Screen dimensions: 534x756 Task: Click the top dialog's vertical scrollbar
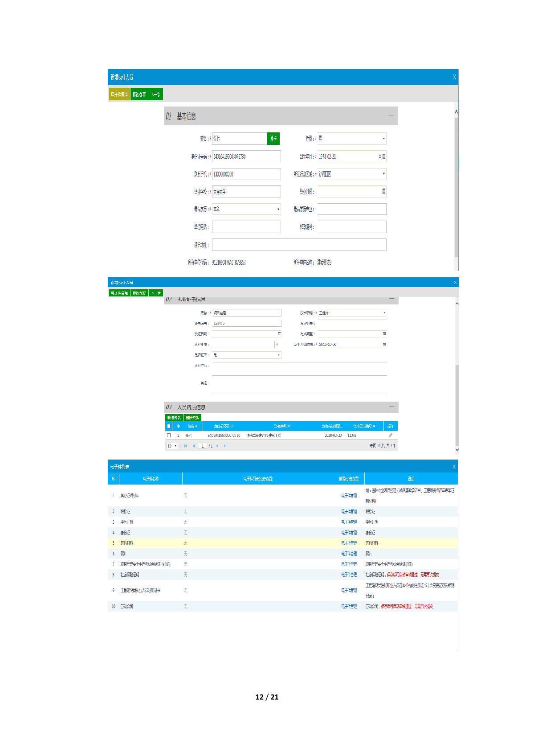coord(456,187)
